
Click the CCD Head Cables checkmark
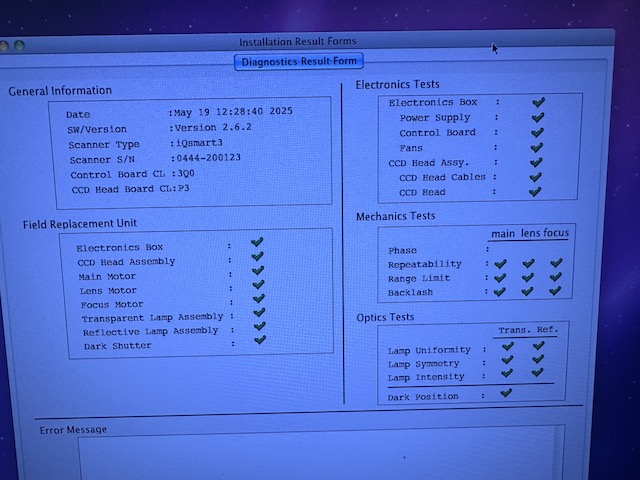[x=535, y=177]
